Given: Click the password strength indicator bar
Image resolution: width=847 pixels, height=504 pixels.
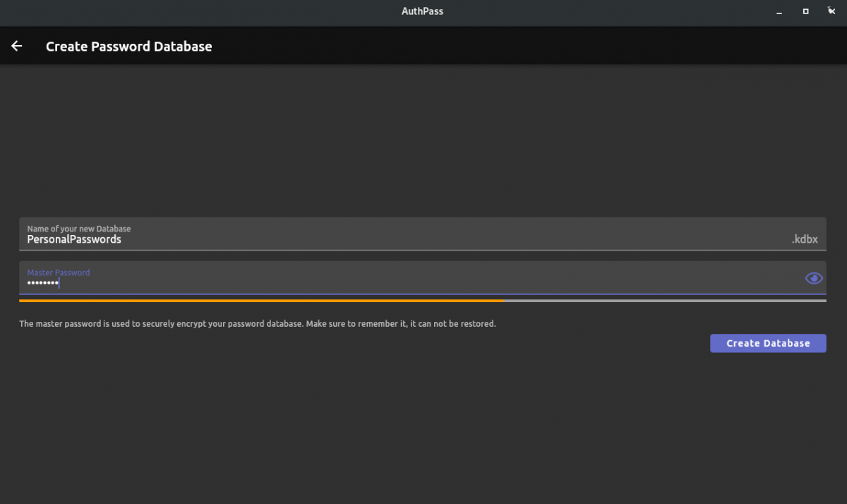Looking at the screenshot, I should click(423, 300).
